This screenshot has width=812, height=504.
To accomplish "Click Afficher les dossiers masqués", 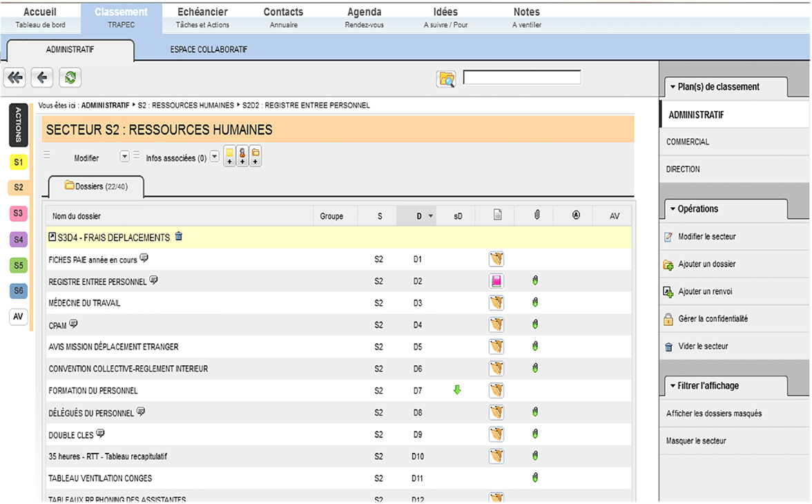I will tap(714, 414).
